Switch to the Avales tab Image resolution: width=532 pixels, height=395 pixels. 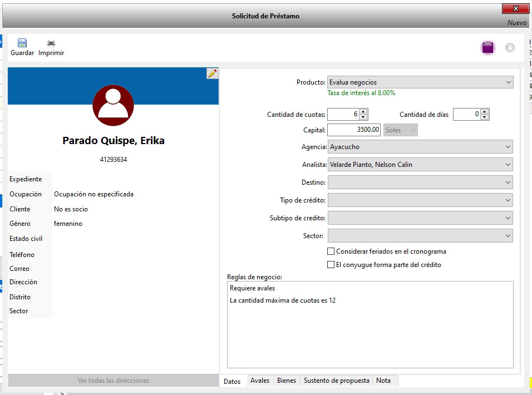[260, 381]
